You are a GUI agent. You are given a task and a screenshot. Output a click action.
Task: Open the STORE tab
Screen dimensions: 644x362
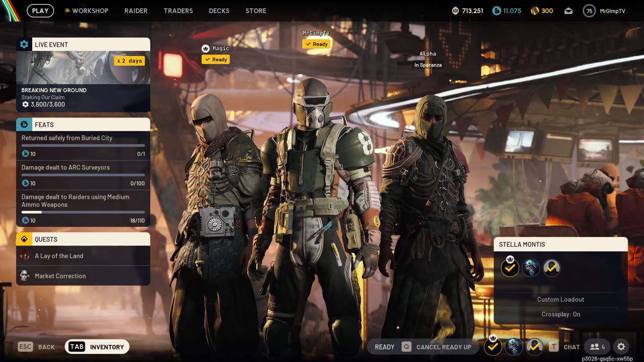(x=256, y=11)
